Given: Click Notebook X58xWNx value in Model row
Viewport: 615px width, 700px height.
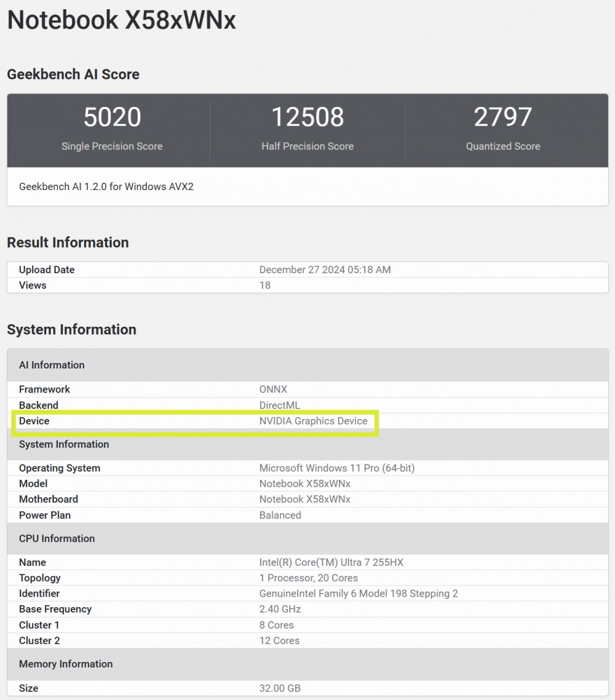Looking at the screenshot, I should [x=305, y=483].
